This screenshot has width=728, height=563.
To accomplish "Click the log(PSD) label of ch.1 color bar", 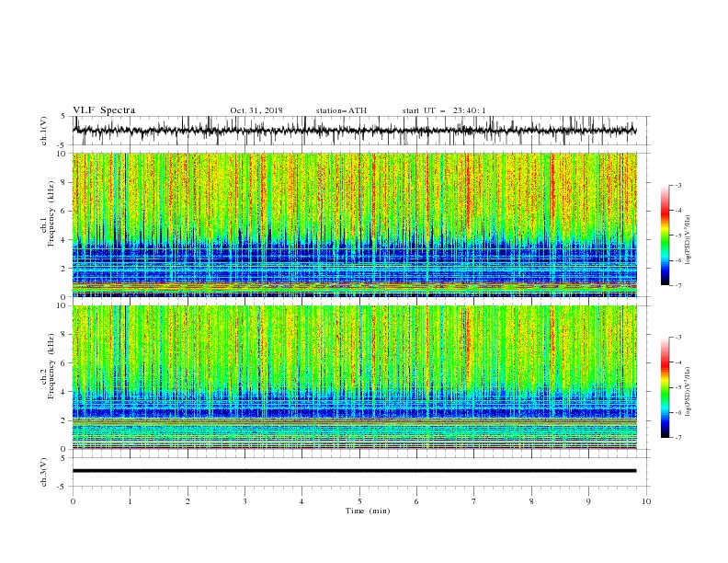I will point(688,240).
